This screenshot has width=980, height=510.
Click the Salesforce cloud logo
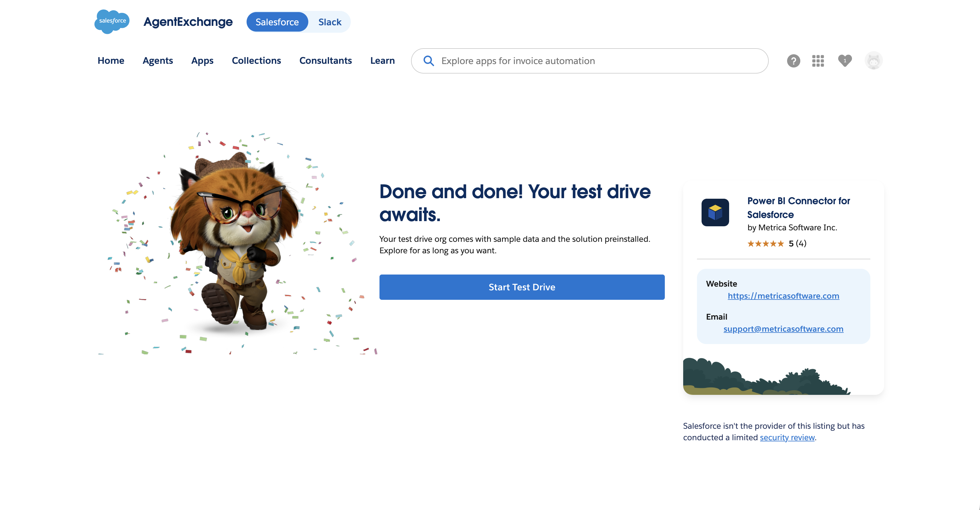[x=112, y=22]
